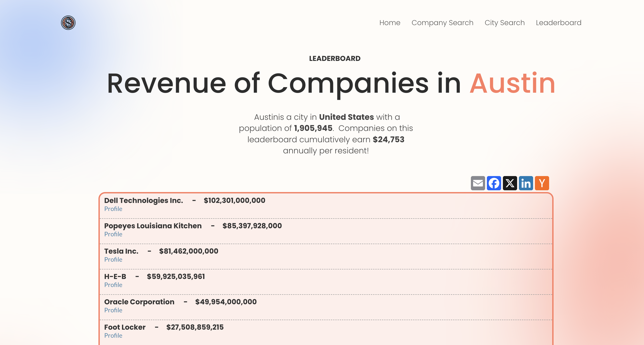
Task: Click the bold United States text
Action: pyautogui.click(x=346, y=117)
